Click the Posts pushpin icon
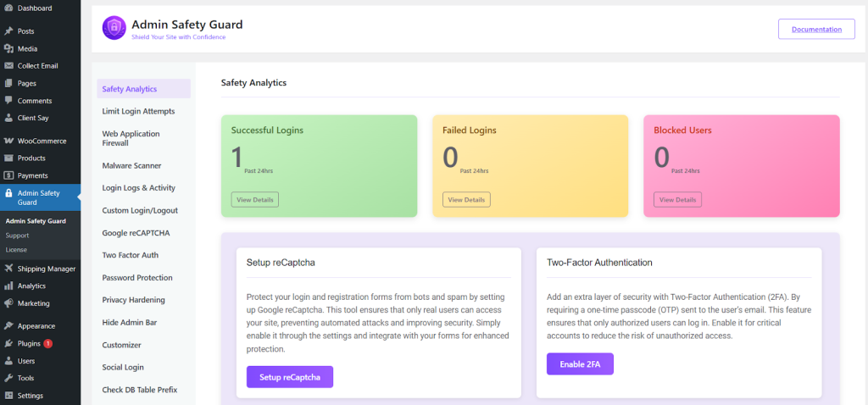The width and height of the screenshot is (868, 405). coord(8,31)
